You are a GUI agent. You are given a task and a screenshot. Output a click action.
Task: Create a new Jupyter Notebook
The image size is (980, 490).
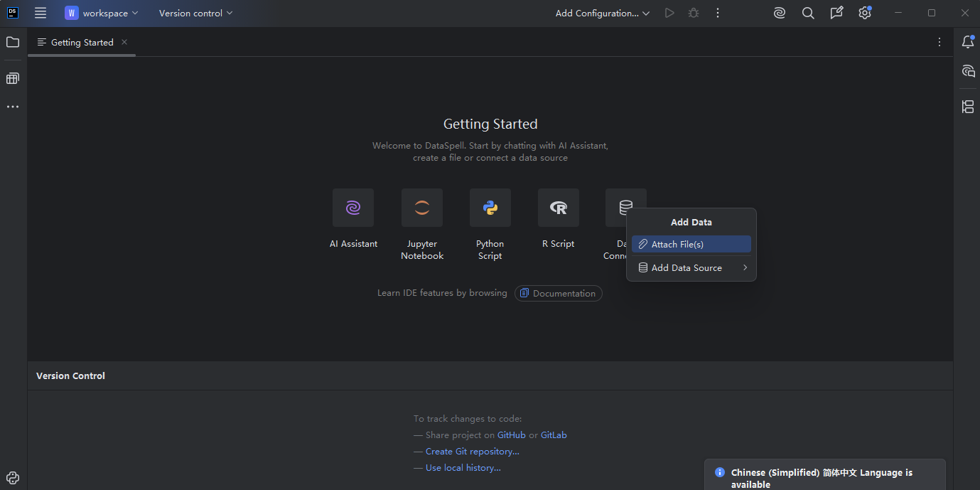click(x=422, y=208)
